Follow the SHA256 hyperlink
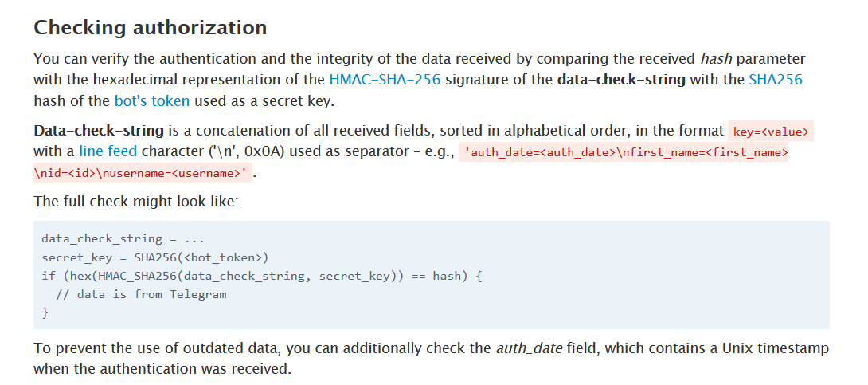This screenshot has width=868, height=385. [x=775, y=80]
